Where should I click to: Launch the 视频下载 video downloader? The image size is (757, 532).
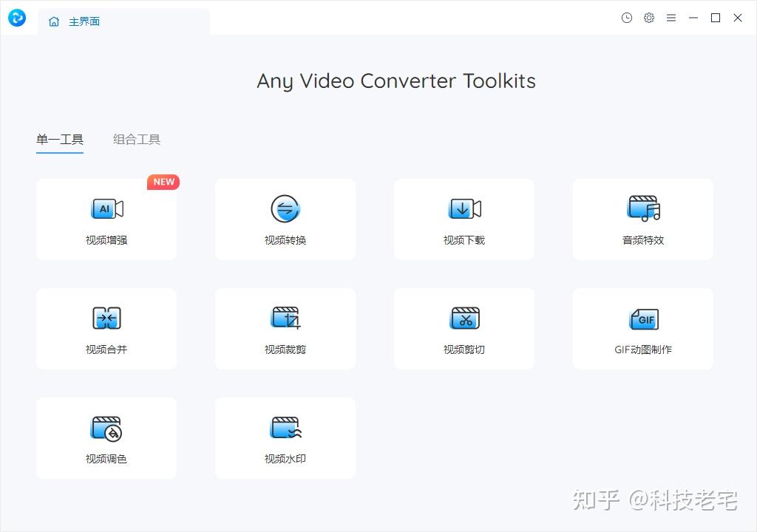pyautogui.click(x=464, y=219)
